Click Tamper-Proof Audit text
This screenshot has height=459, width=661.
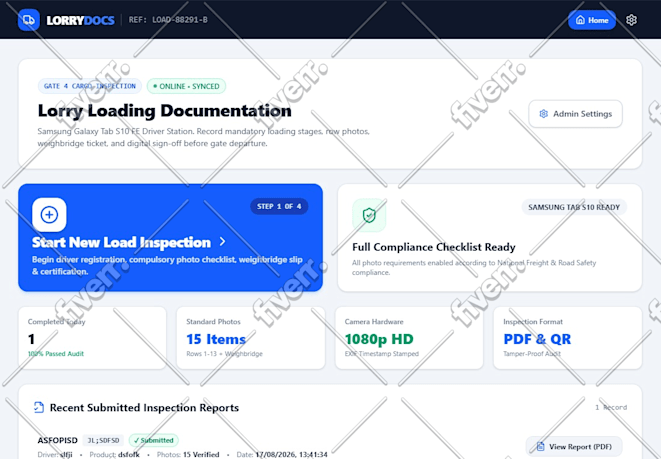tap(532, 354)
